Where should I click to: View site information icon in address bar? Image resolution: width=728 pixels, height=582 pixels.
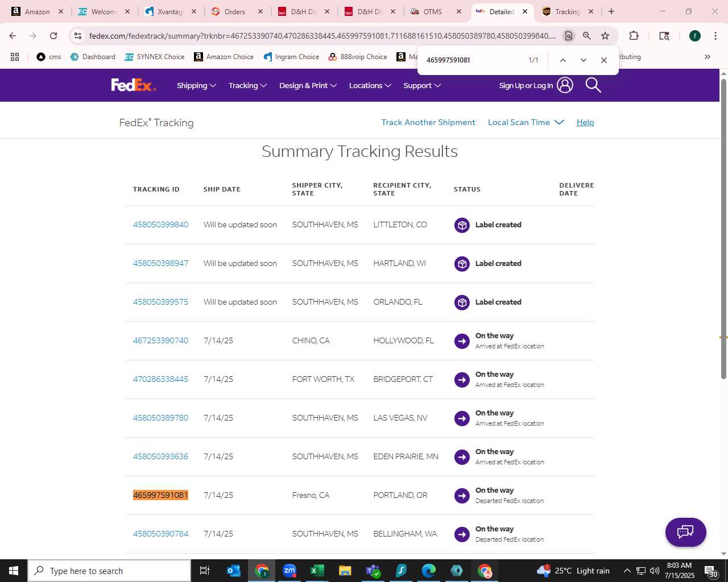coord(78,36)
